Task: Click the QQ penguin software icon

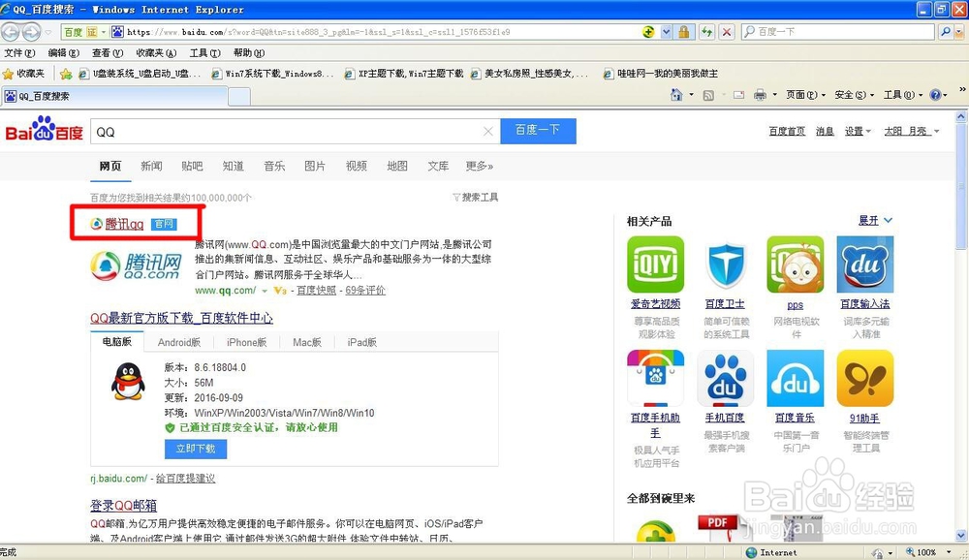Action: (x=128, y=381)
